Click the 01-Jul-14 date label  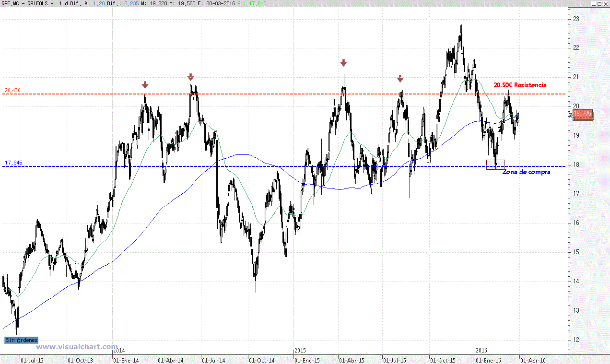(215, 360)
